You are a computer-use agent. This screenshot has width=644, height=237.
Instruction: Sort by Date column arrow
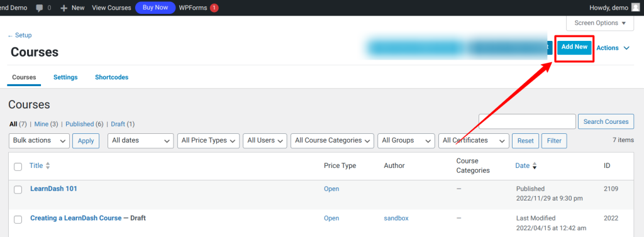click(x=535, y=166)
